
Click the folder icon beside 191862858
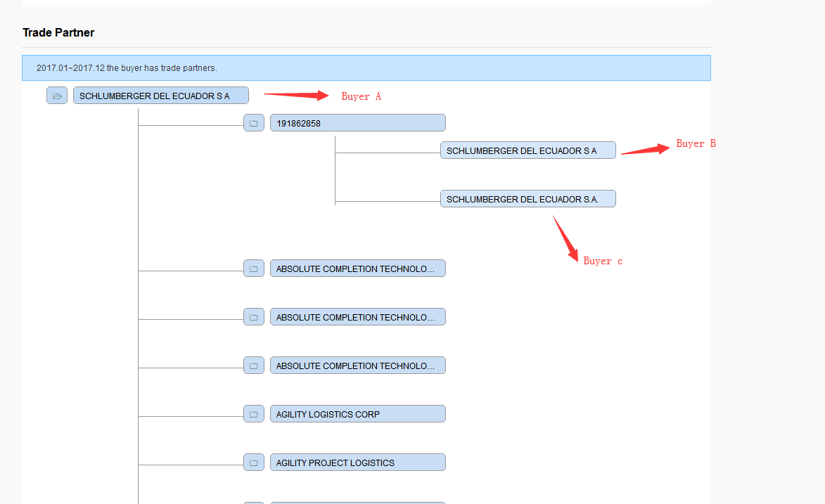254,123
